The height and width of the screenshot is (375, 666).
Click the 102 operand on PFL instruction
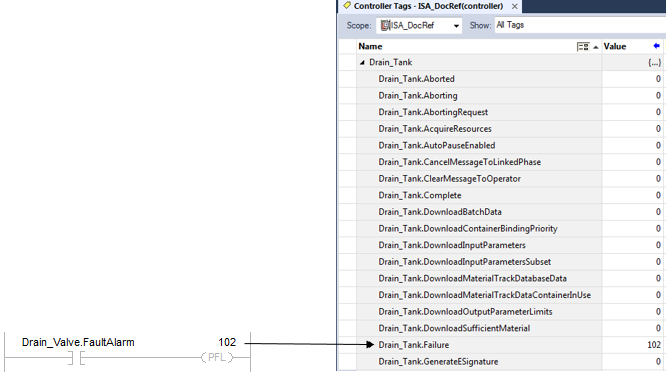(x=227, y=342)
